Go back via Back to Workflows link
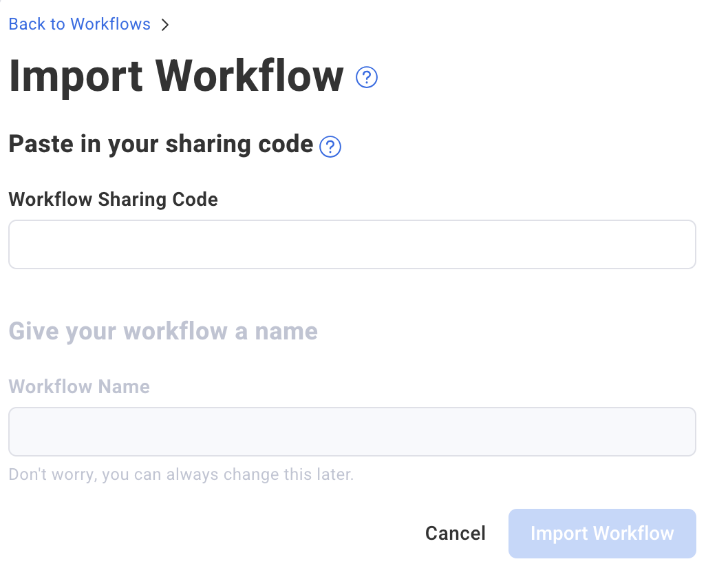 79,24
